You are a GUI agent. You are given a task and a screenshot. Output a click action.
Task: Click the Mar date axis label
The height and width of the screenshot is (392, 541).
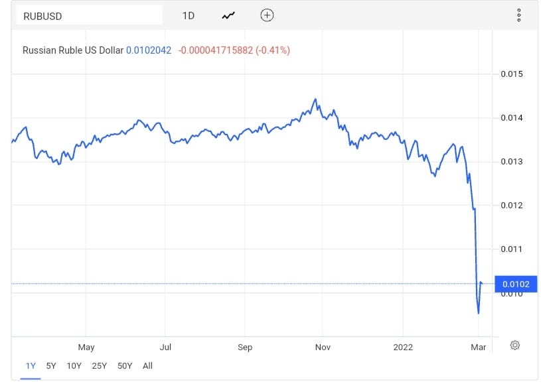(x=478, y=347)
